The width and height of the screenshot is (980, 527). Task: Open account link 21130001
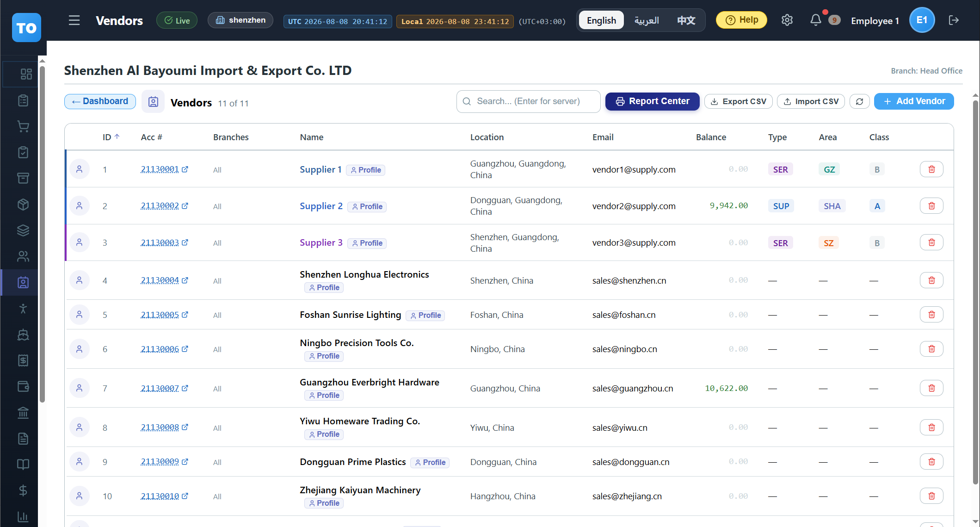coord(164,169)
